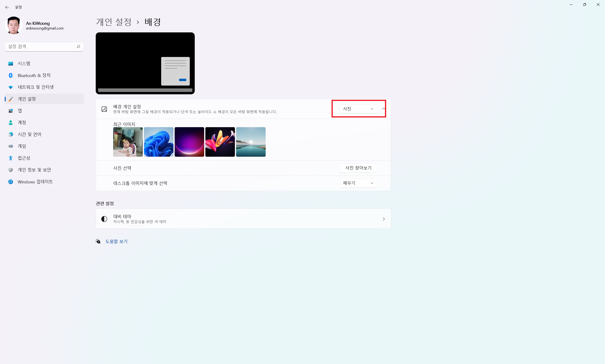This screenshot has height=364, width=605.
Task: Click the back arrow icon
Action: click(7, 7)
